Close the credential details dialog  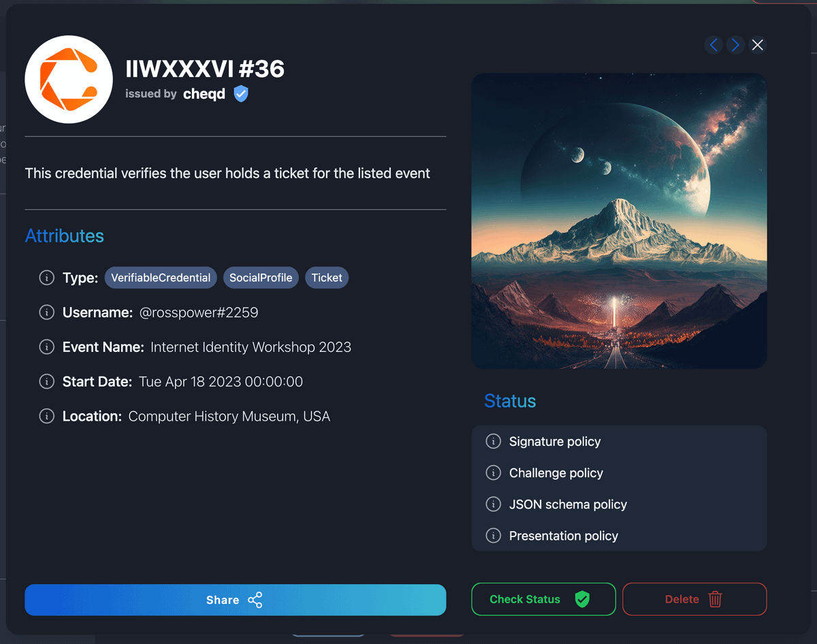coord(757,45)
